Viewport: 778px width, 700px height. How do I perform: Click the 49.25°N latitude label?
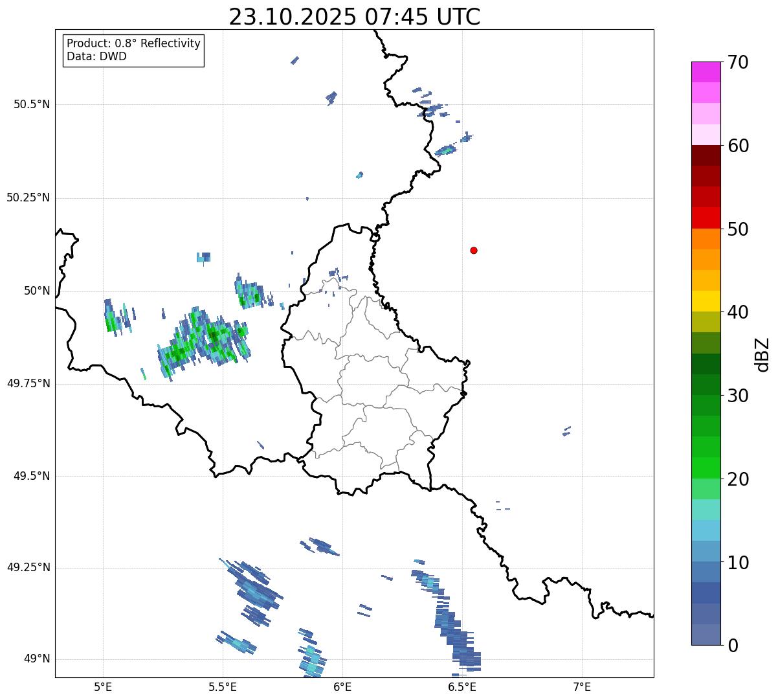point(28,567)
